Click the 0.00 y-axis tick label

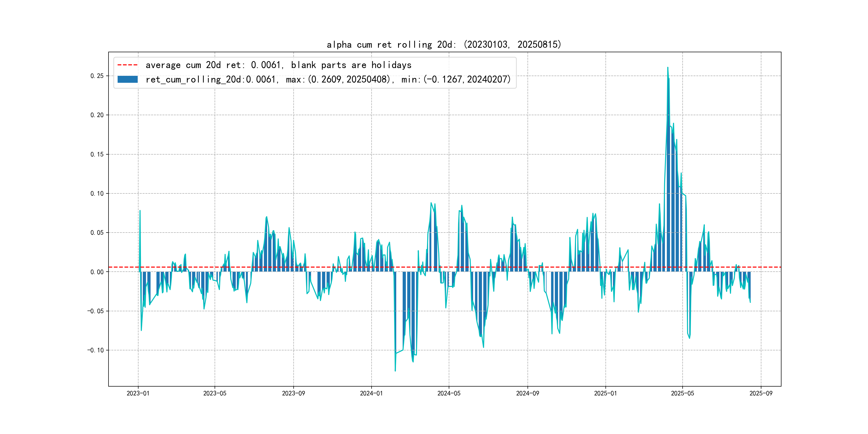click(97, 272)
